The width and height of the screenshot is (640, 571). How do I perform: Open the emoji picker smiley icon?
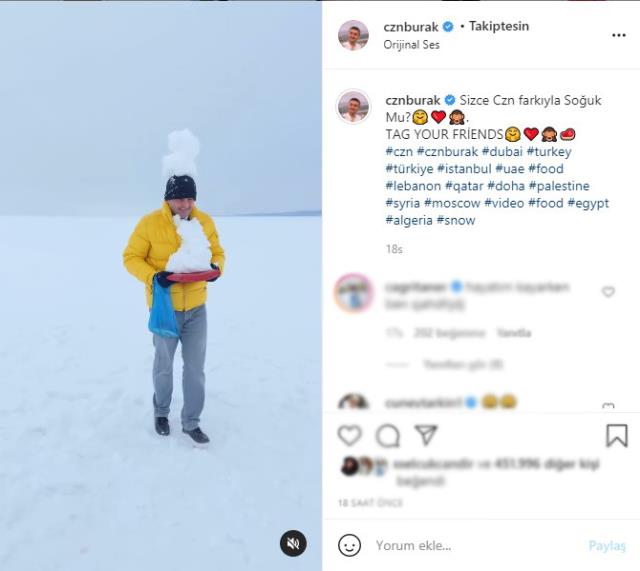point(349,545)
